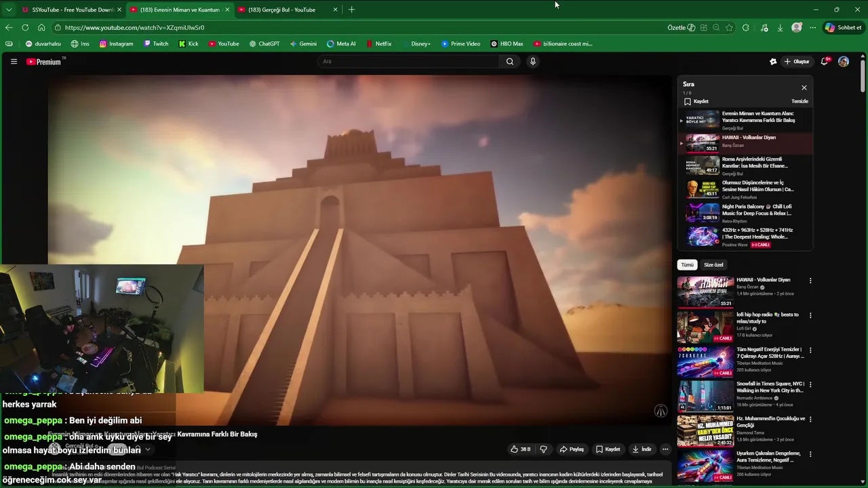Viewport: 868px width, 488px height.
Task: Click the browser address bar URL
Action: pos(134,28)
